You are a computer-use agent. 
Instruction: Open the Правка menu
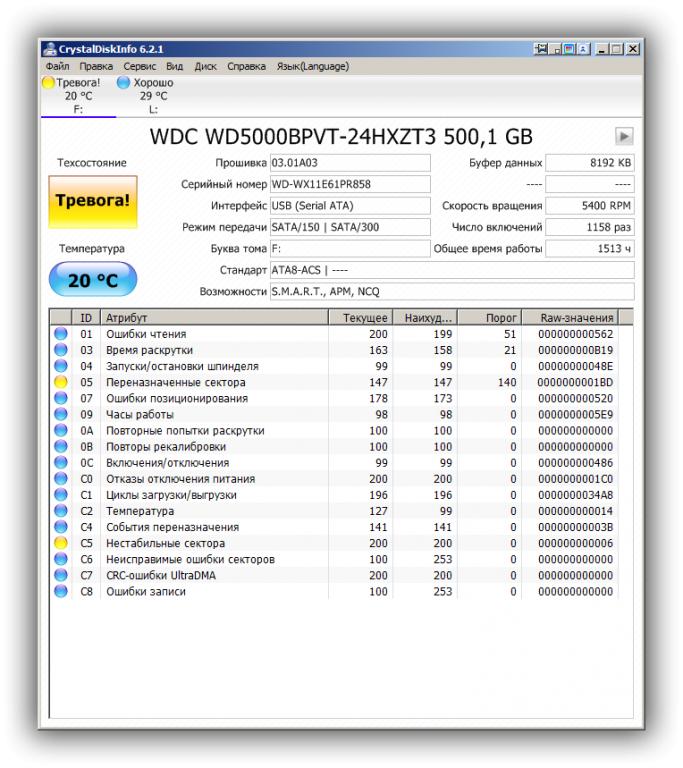(96, 66)
